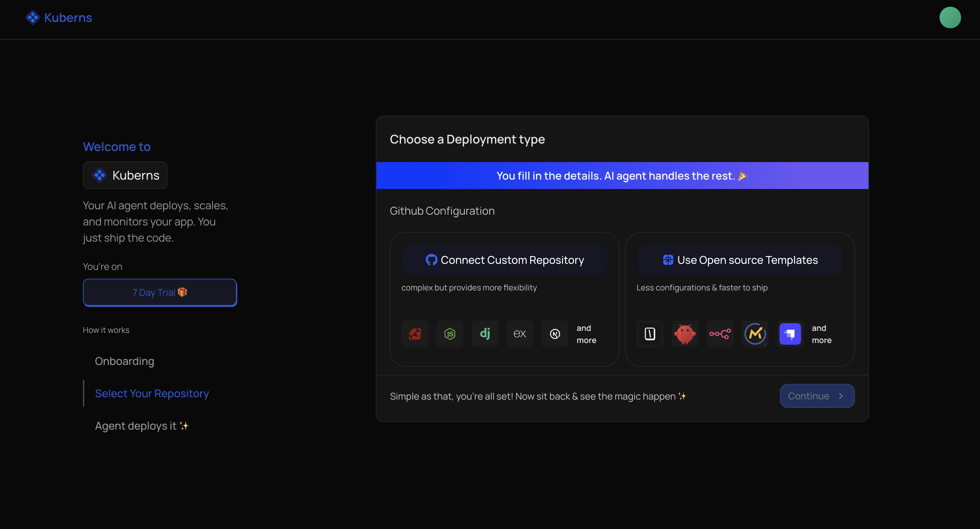Click the Node.js framework icon
The height and width of the screenshot is (529, 980).
(x=450, y=334)
